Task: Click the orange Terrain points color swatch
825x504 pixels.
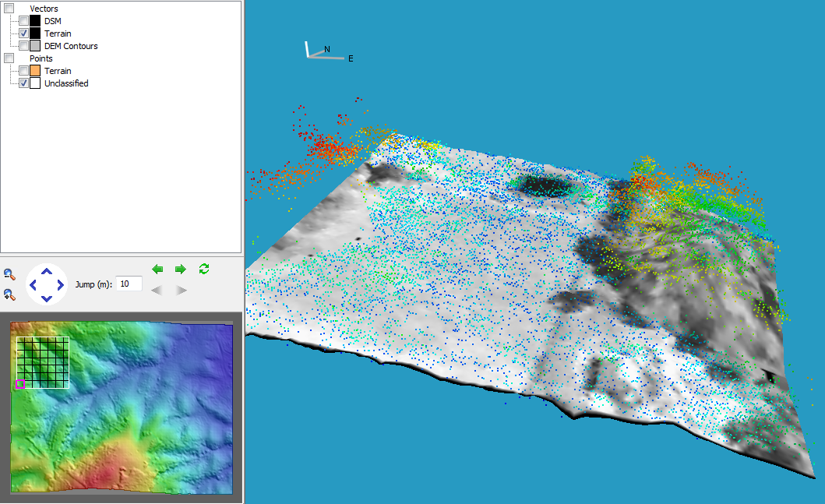Action: (x=35, y=71)
